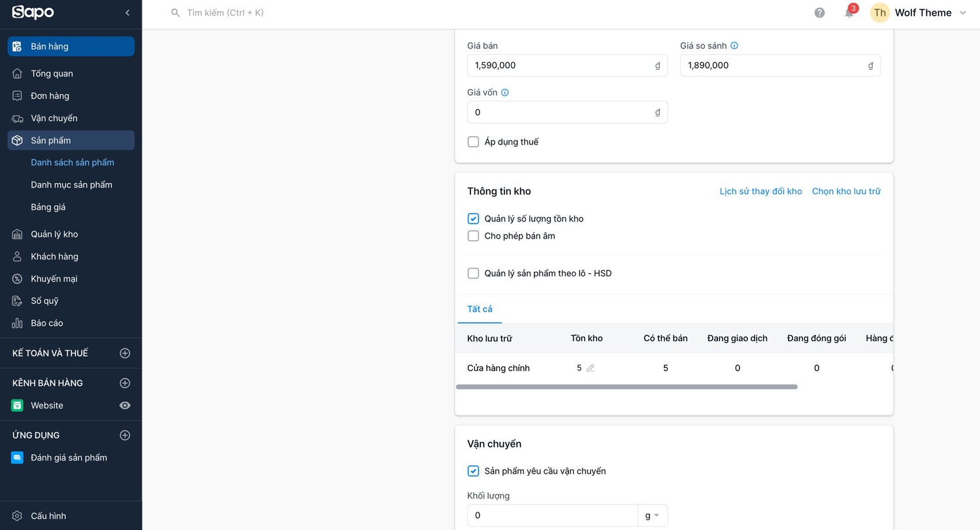Click the horizontal scrollbar under the warehouse table

[x=627, y=387]
